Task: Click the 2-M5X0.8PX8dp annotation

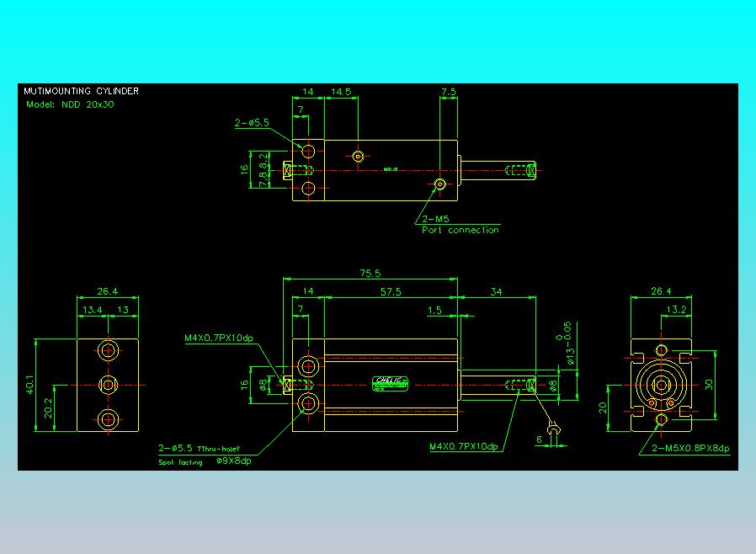Action: (690, 448)
